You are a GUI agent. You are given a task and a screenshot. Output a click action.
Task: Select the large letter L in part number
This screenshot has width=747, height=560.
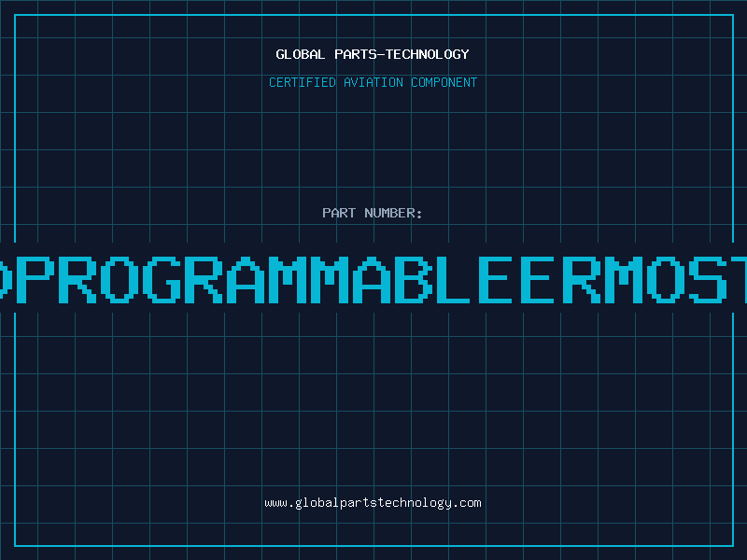click(x=454, y=279)
